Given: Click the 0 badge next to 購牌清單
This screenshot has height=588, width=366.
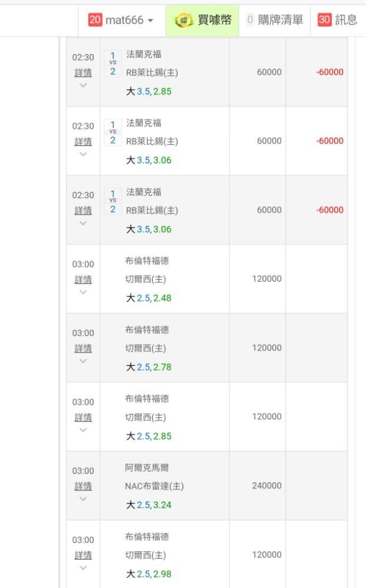Looking at the screenshot, I should (250, 19).
